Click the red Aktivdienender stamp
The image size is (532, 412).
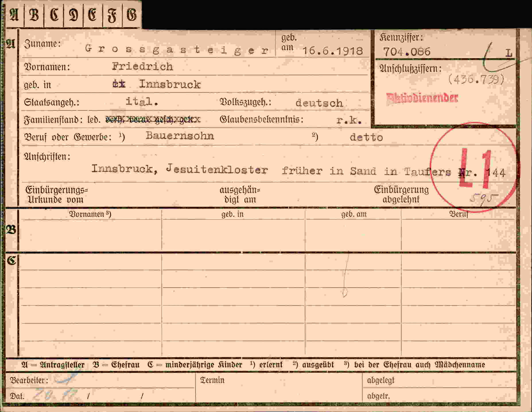click(422, 98)
